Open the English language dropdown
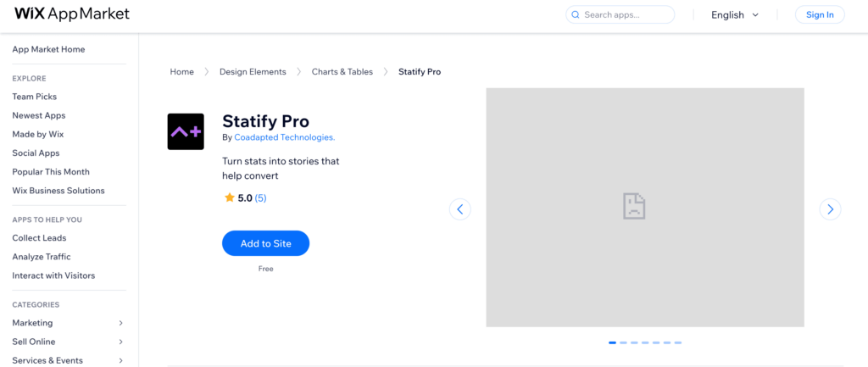868x367 pixels. [x=735, y=15]
